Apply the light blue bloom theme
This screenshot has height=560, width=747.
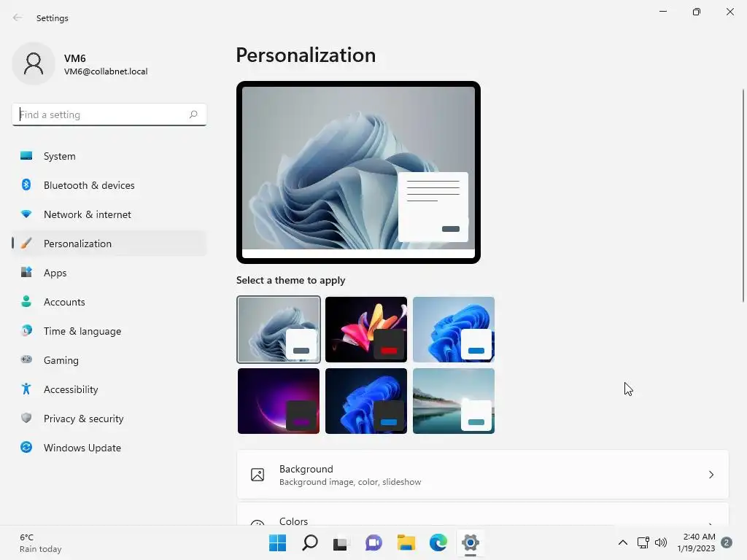(x=454, y=330)
